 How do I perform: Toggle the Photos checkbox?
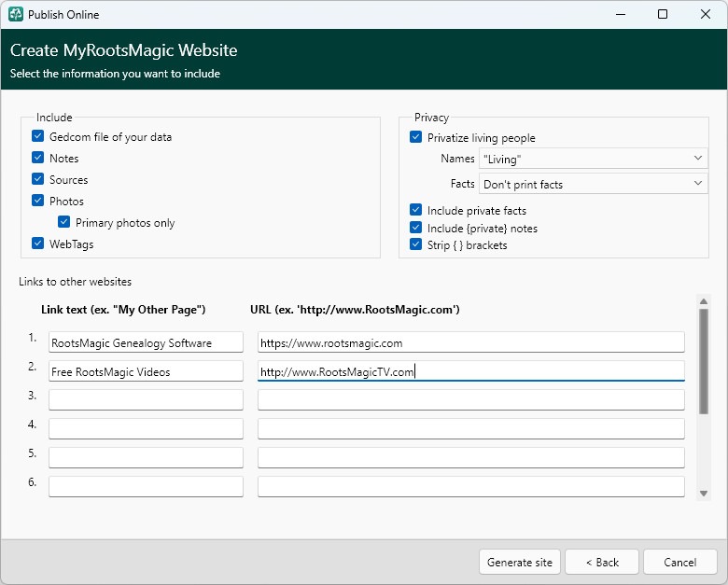coord(38,200)
